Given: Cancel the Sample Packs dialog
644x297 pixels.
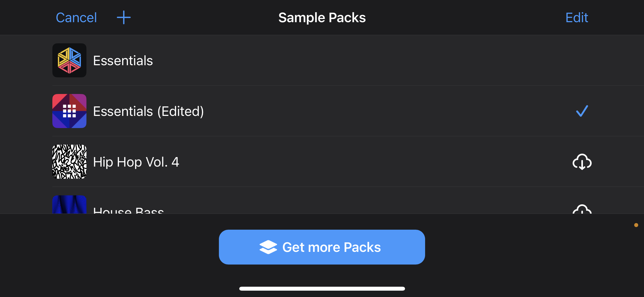Looking at the screenshot, I should [76, 17].
